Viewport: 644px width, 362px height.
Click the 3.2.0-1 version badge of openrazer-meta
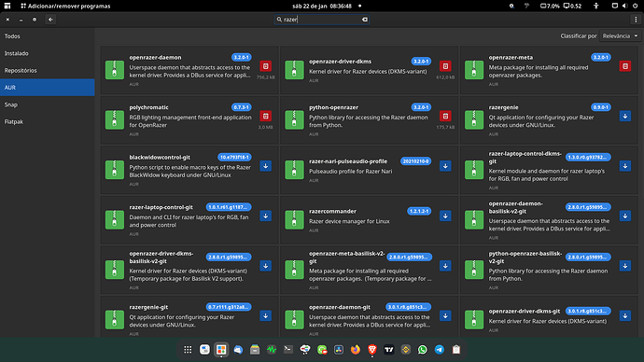pos(600,58)
